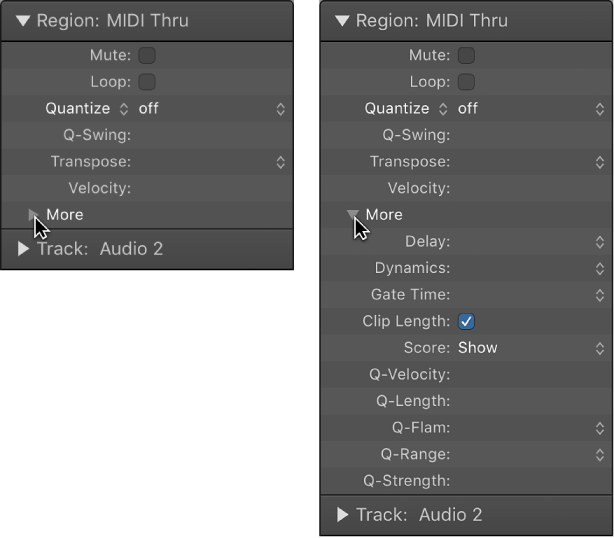Image resolution: width=614 pixels, height=538 pixels.
Task: Collapse the More section via its down-pointing triangle
Action: 352,215
